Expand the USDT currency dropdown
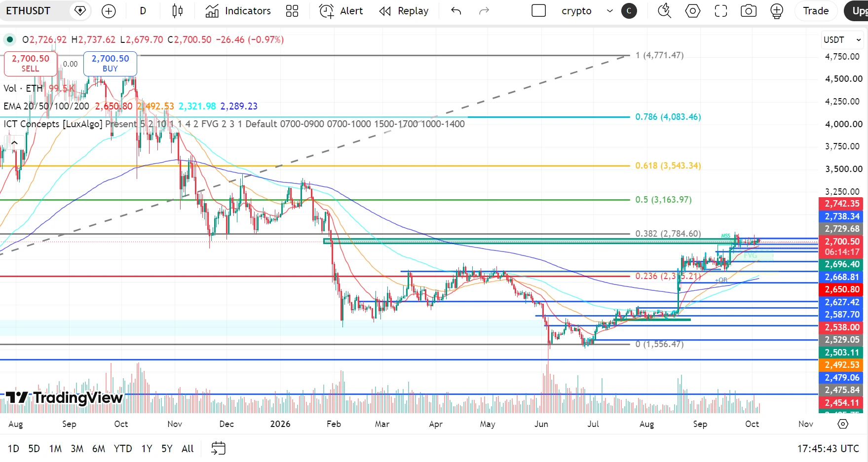 click(842, 39)
